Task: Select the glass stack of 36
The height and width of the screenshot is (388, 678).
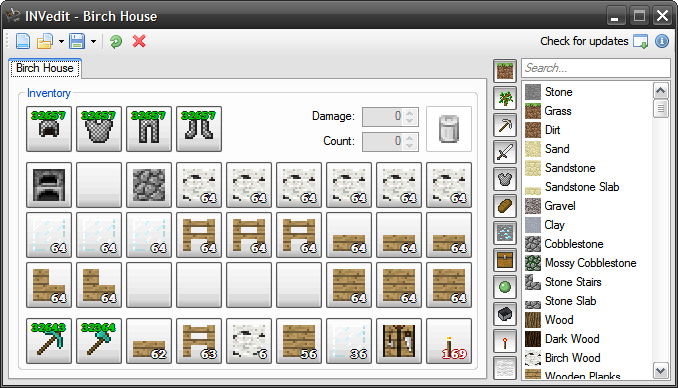Action: tap(349, 341)
